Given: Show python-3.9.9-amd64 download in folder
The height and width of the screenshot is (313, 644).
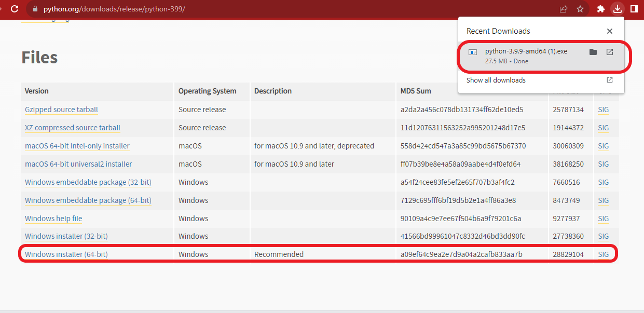Looking at the screenshot, I should (593, 52).
